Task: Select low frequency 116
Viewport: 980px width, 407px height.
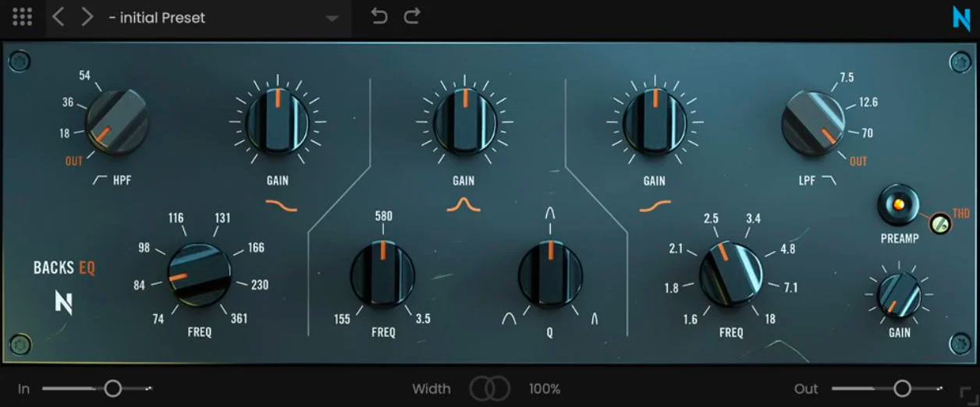Action: pos(176,219)
